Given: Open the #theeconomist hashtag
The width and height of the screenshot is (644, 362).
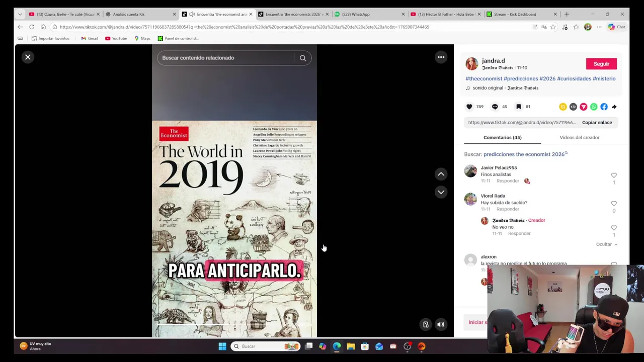Looking at the screenshot, I should tap(484, 78).
